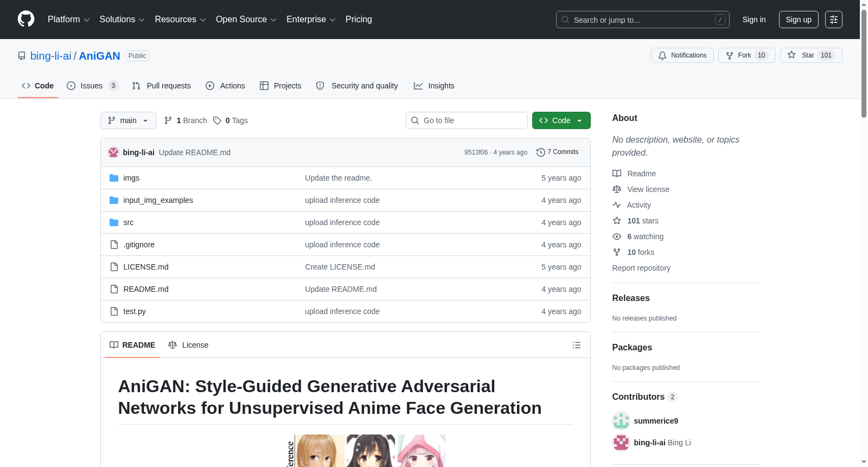Open the 7 Commits history link
This screenshot has height=467, width=868.
tap(558, 152)
